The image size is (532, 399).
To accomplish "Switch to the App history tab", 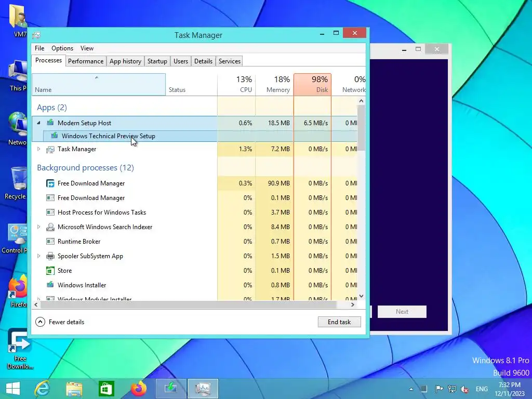I will point(125,61).
